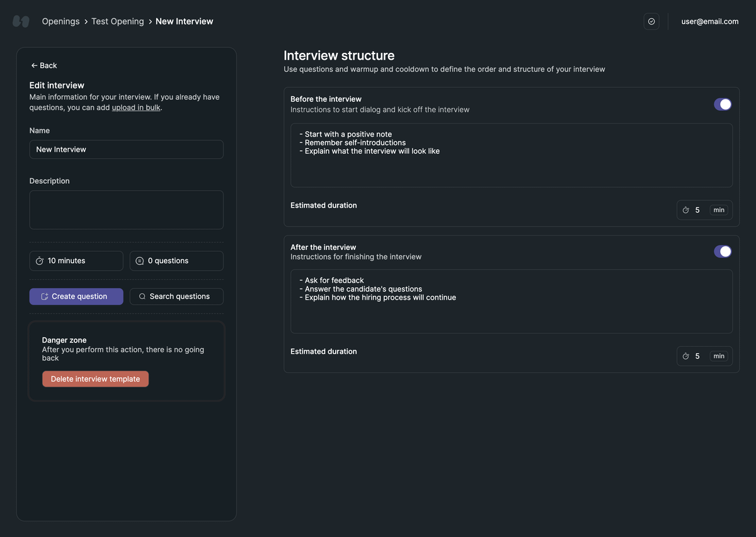Click the chat bubble icon beside 0 questions
The image size is (756, 537).
140,261
